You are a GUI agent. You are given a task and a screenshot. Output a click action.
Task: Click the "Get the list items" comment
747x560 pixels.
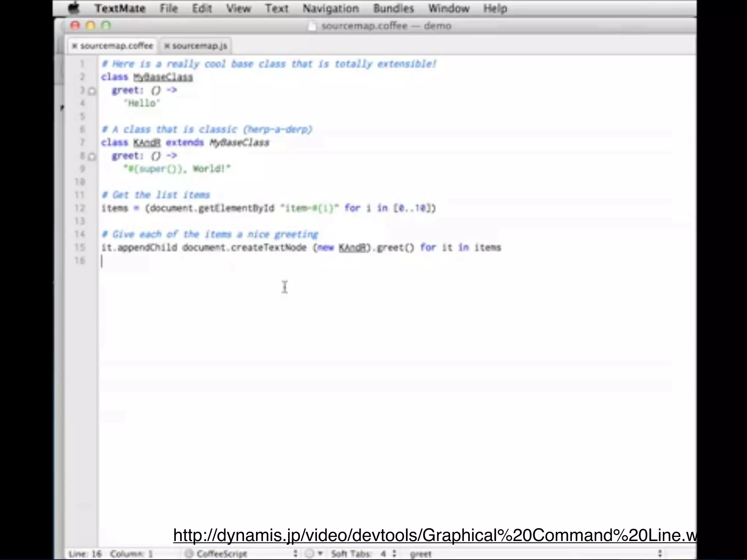point(156,195)
